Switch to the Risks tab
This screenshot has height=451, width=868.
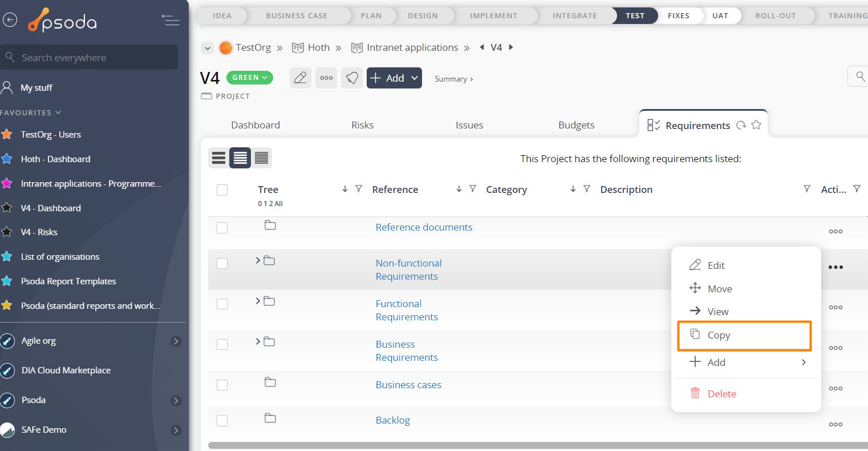(x=362, y=125)
